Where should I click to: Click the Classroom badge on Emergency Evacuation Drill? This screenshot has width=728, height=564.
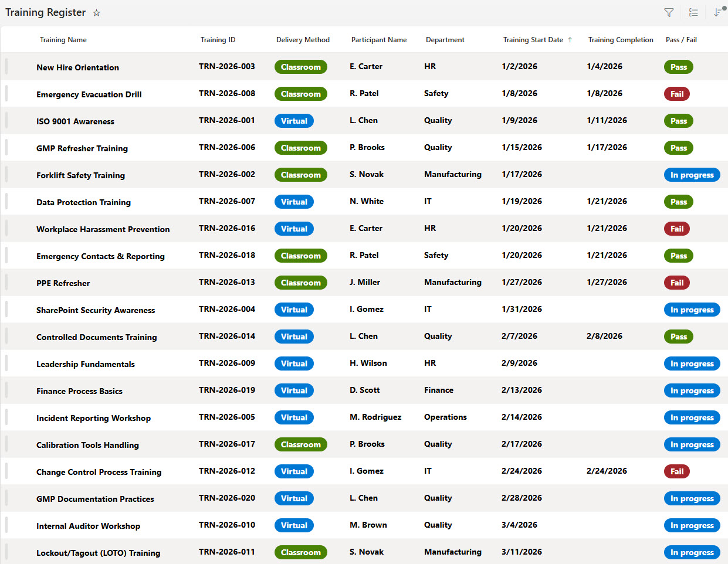pos(300,94)
